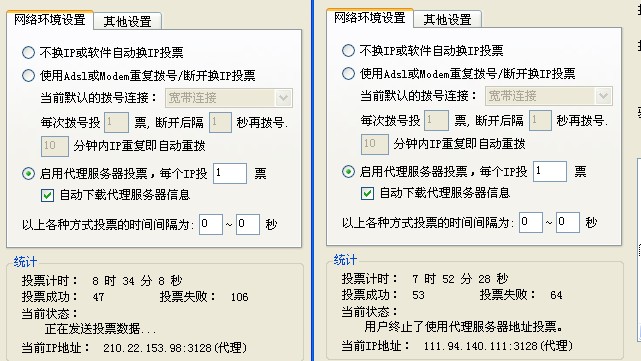Viewport: 641px width, 361px height.
Task: Click votes-per-IP field in right panel
Action: [x=550, y=171]
